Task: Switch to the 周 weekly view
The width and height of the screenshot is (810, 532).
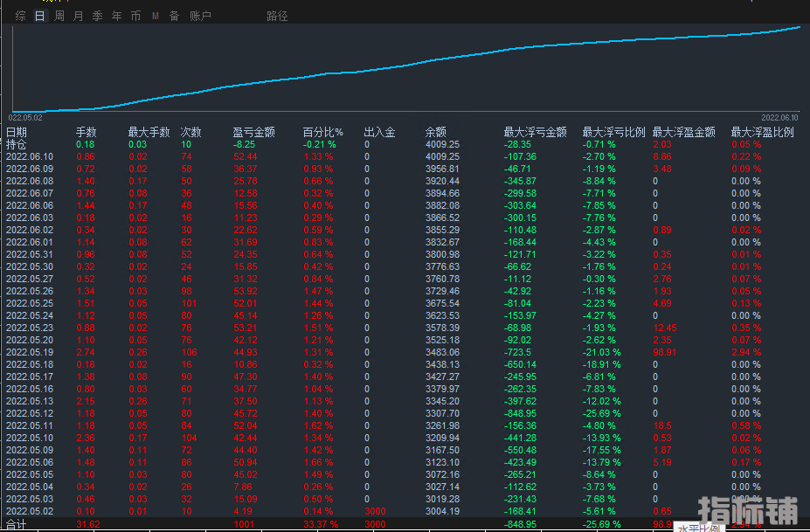Action: click(59, 16)
